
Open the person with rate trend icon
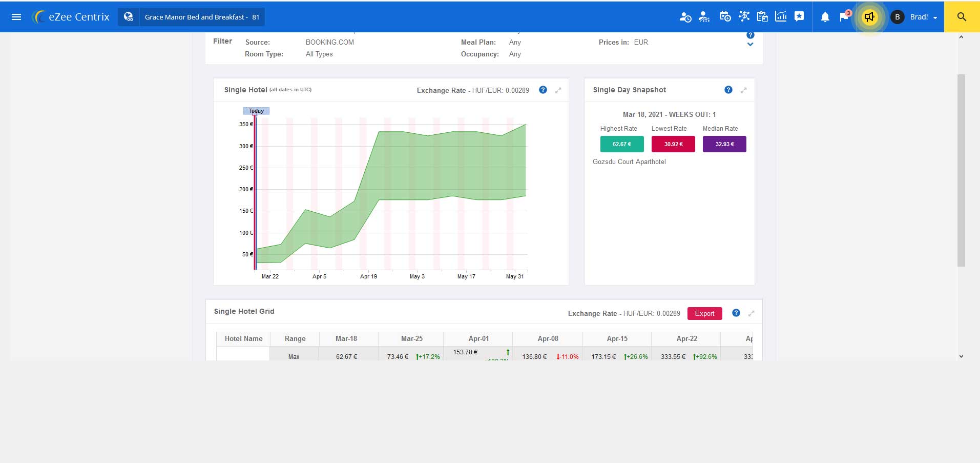coord(704,17)
